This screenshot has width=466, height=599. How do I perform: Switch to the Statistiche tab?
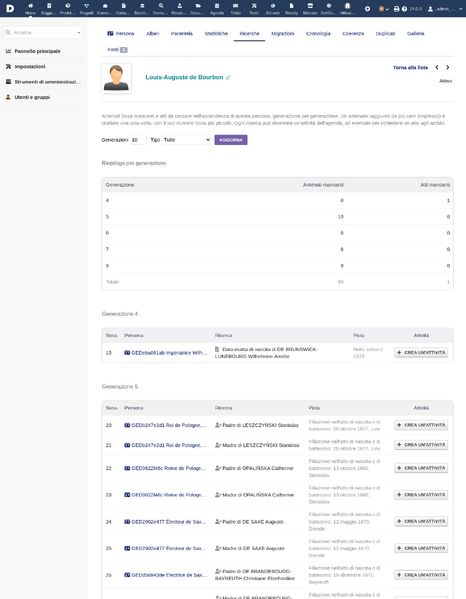click(x=216, y=34)
